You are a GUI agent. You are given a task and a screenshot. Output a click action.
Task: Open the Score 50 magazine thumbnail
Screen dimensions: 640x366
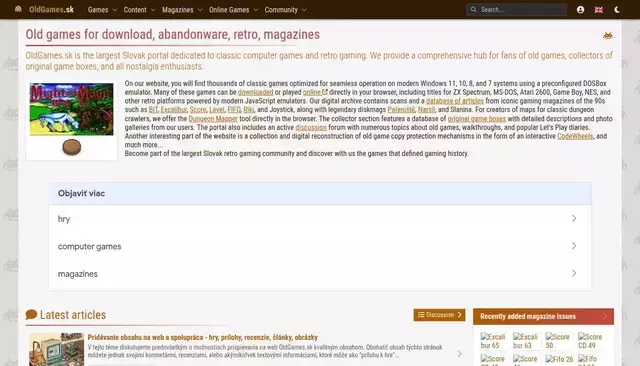tap(558, 341)
